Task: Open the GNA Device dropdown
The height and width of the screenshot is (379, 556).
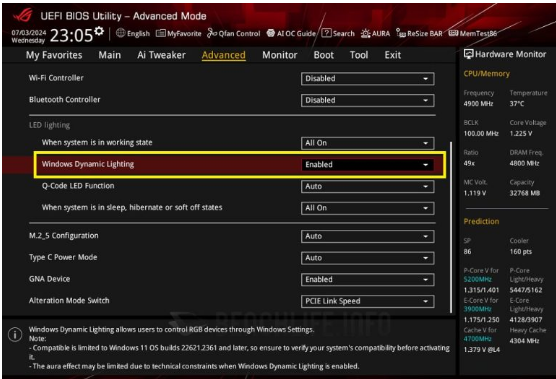Action: tap(367, 279)
